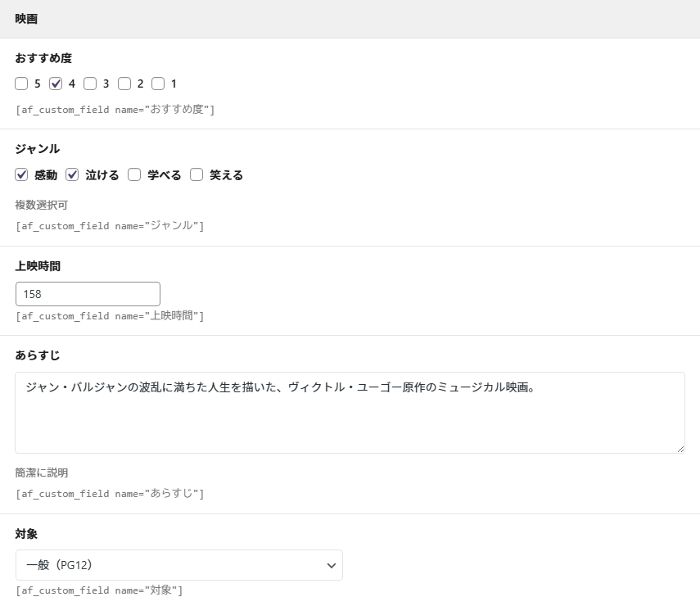
Task: Toggle off the 泣ける genre checkbox
Action: pos(72,174)
